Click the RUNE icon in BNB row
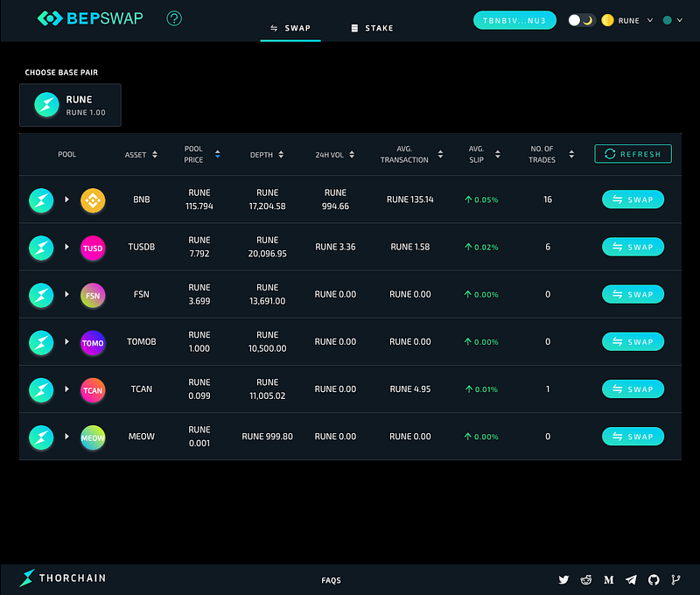 pyautogui.click(x=41, y=200)
